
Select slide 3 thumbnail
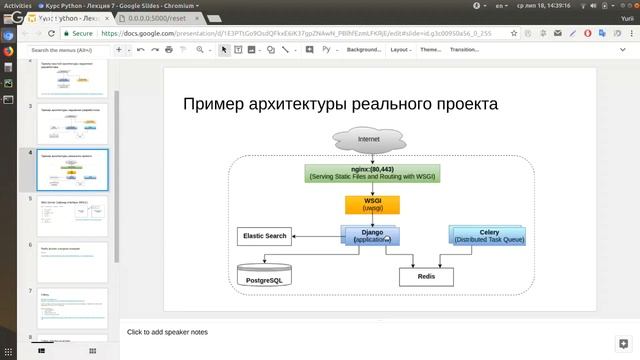[73, 124]
